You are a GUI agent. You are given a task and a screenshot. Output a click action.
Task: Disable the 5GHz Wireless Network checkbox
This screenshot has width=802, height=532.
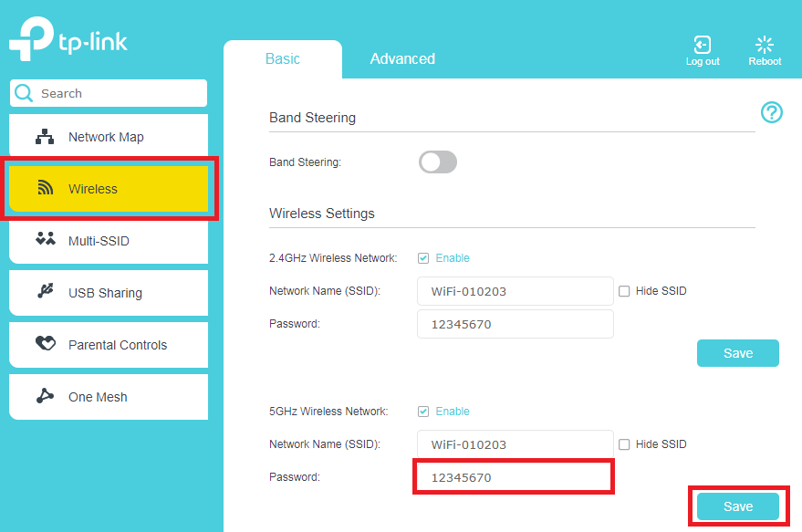[423, 411]
